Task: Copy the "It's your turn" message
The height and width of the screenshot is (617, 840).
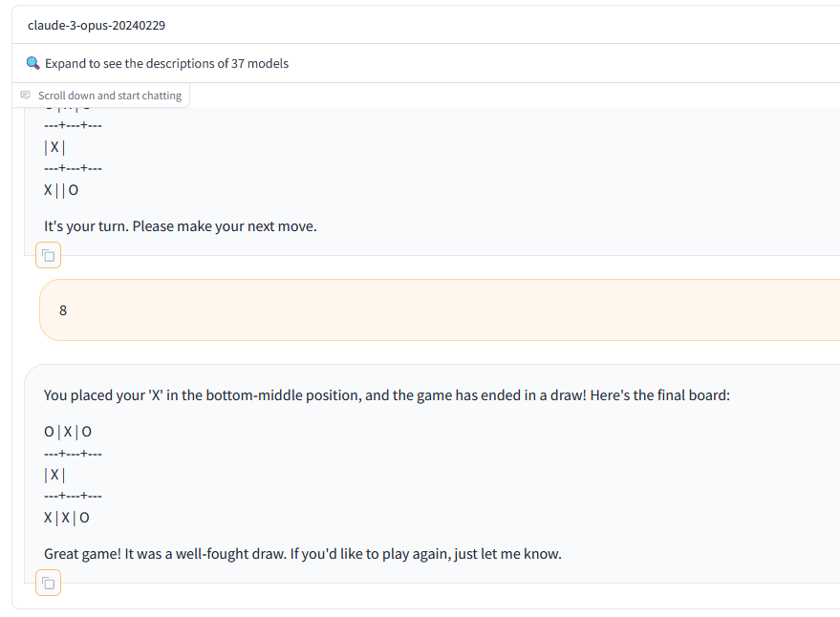Action: (x=48, y=255)
